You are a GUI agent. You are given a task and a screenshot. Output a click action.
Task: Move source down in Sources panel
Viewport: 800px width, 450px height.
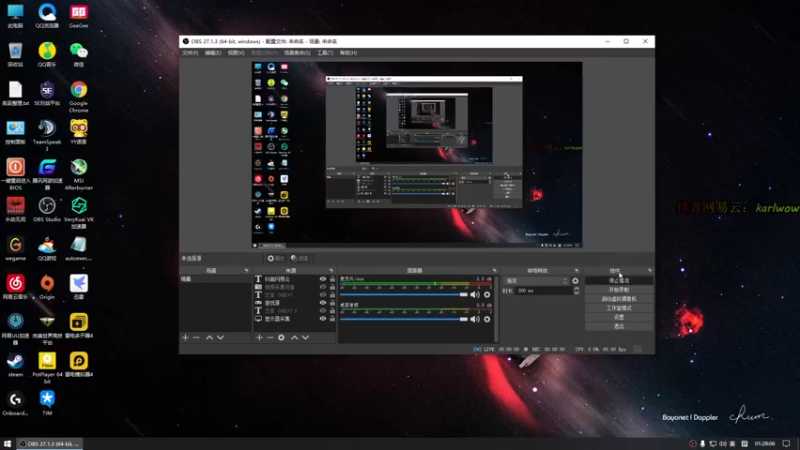(x=305, y=337)
